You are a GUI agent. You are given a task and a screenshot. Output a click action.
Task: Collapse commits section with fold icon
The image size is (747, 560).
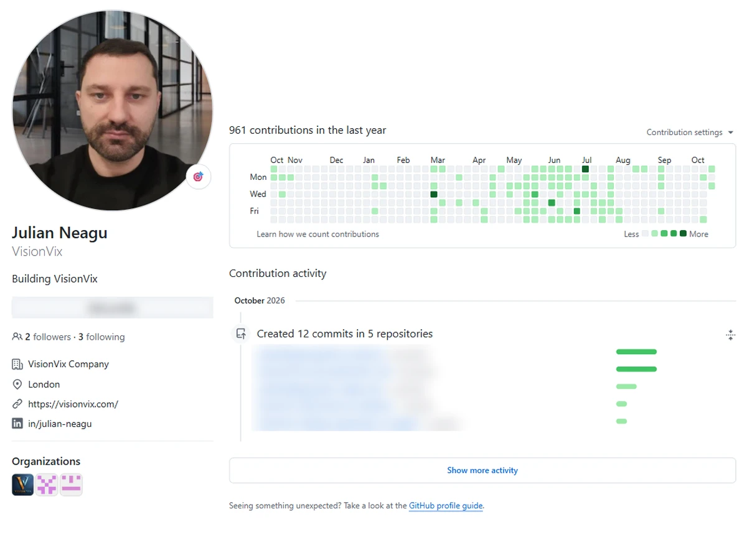(x=730, y=335)
